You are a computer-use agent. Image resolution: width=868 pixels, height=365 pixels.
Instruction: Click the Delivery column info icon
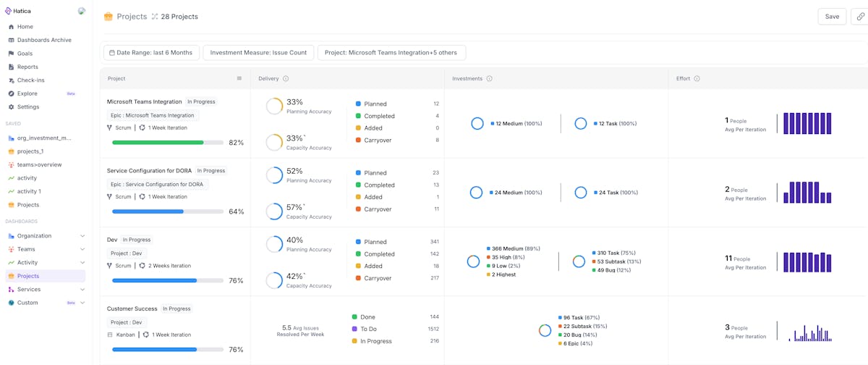coord(286,79)
